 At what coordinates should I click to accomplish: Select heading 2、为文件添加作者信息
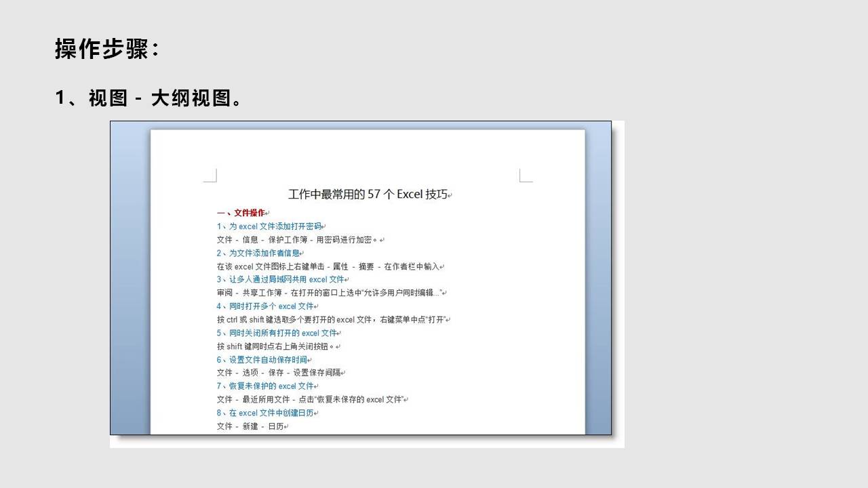coord(258,253)
